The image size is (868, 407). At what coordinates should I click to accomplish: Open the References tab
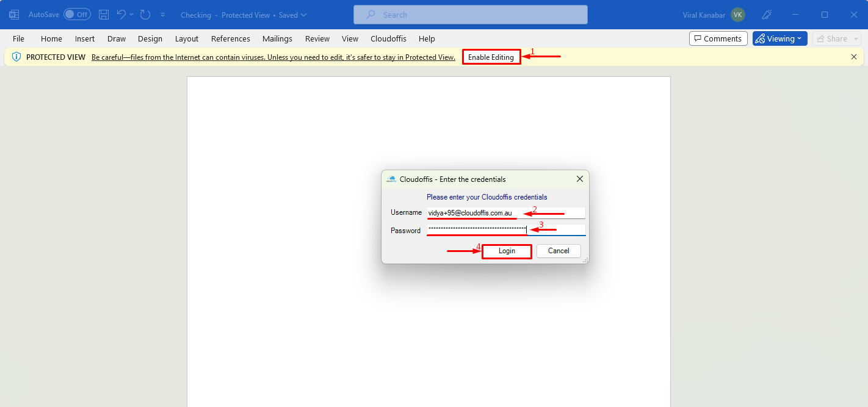click(231, 38)
